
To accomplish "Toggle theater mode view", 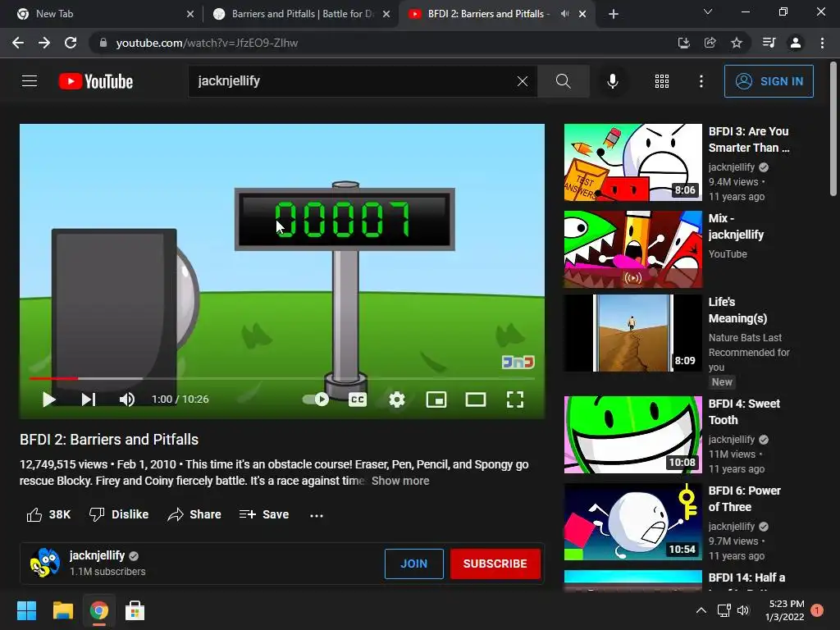I will (476, 399).
